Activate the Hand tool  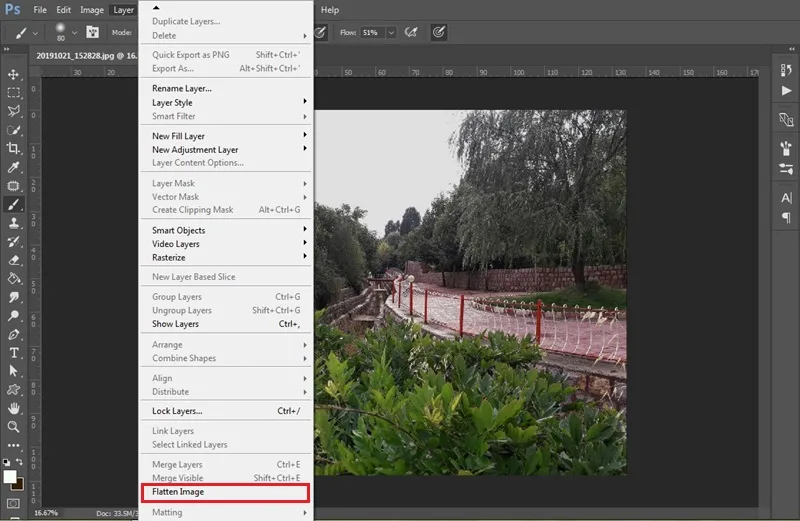point(13,408)
